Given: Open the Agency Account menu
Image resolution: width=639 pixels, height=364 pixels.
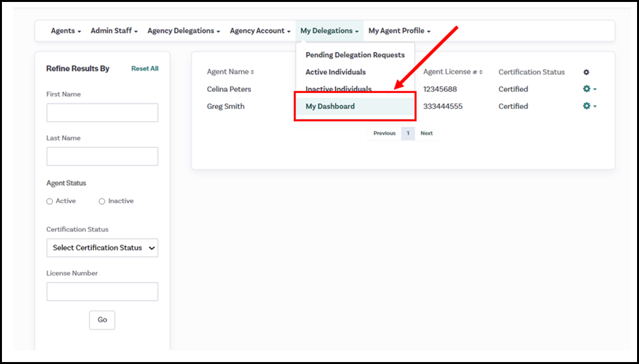Looking at the screenshot, I should [x=260, y=31].
